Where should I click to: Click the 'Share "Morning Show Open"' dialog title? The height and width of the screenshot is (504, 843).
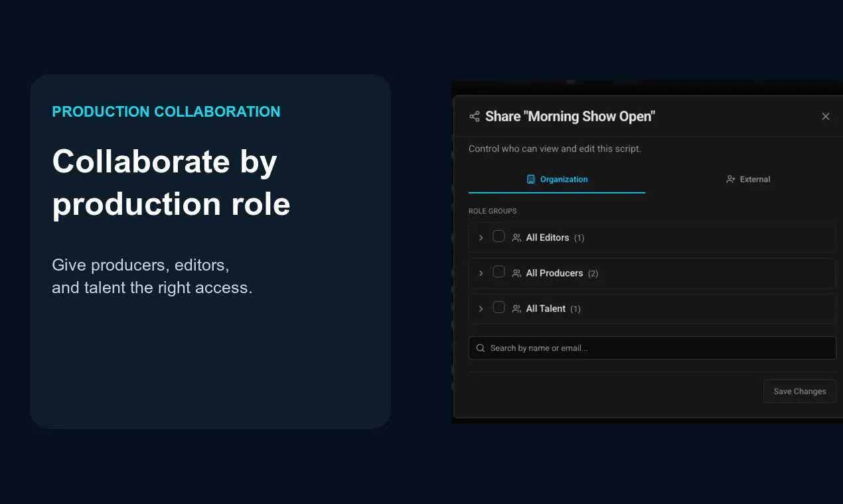570,117
